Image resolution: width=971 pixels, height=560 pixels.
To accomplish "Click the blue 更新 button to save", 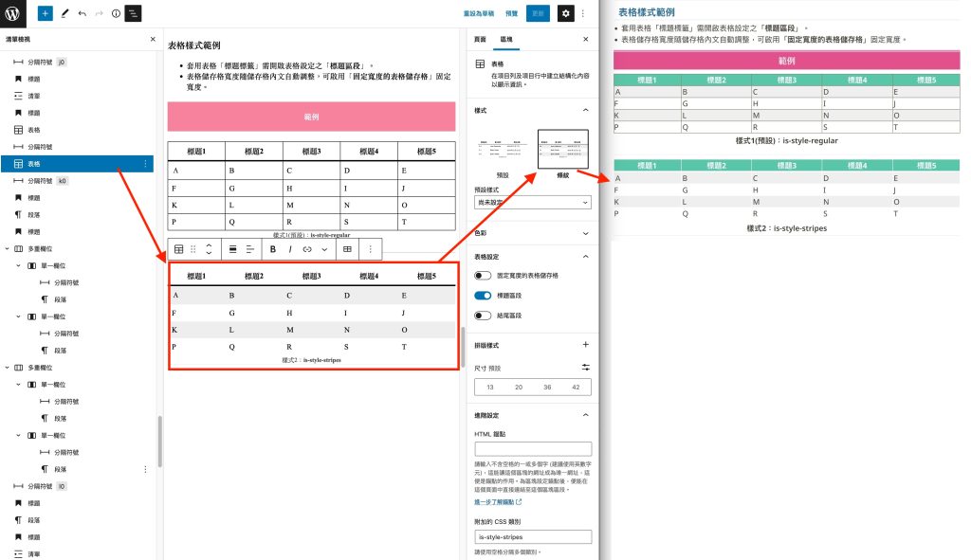I will 538,13.
